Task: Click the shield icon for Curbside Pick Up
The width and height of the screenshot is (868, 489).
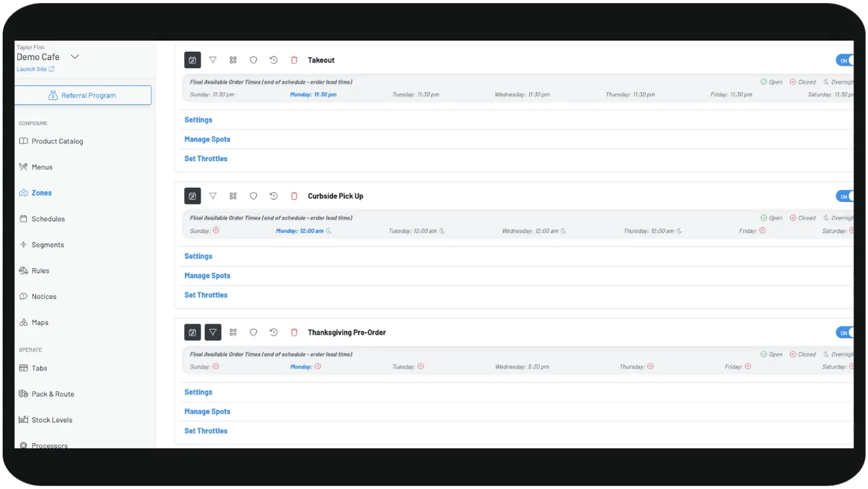Action: point(253,196)
